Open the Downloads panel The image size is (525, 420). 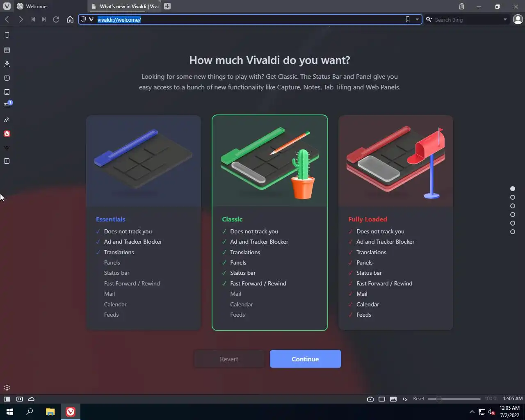(x=7, y=64)
